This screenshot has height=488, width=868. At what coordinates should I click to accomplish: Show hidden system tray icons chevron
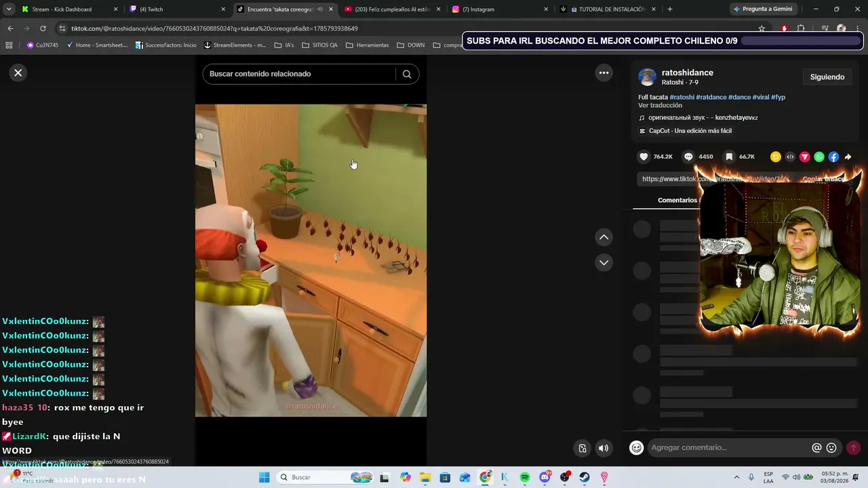click(736, 477)
